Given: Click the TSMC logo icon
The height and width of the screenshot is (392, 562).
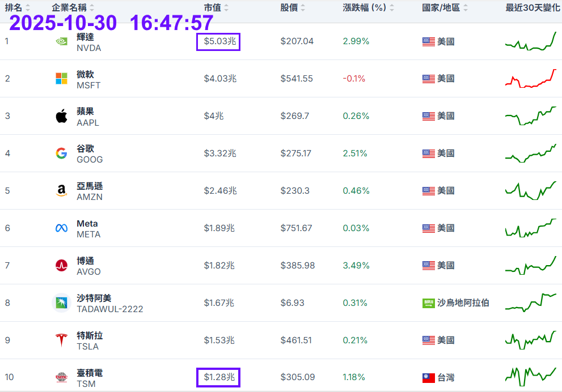Looking at the screenshot, I should (61, 377).
